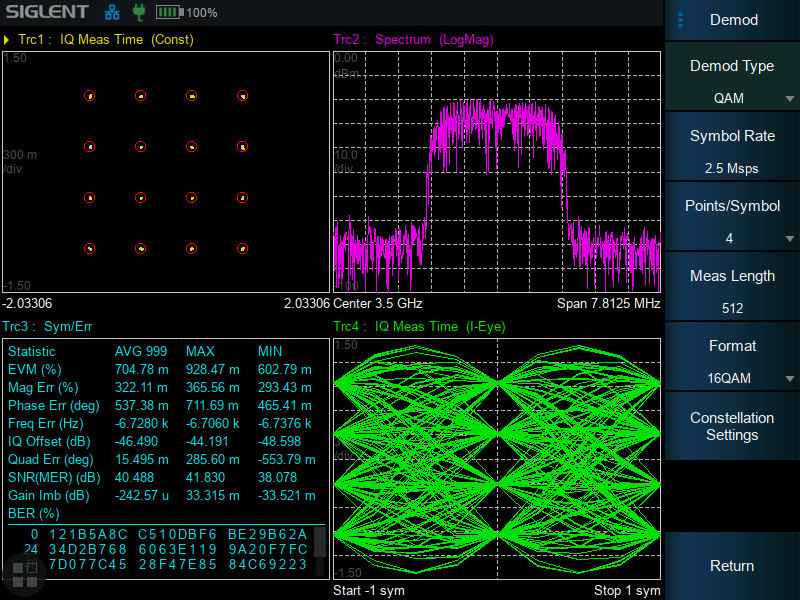Open the Format 16QAM dropdown
Screen dimensions: 800x600
click(x=732, y=357)
